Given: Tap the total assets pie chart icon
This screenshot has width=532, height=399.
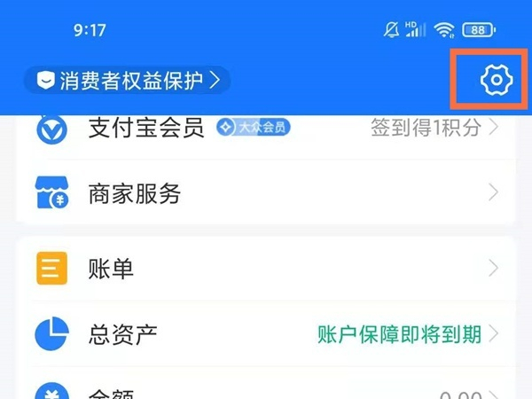Looking at the screenshot, I should click(x=51, y=333).
